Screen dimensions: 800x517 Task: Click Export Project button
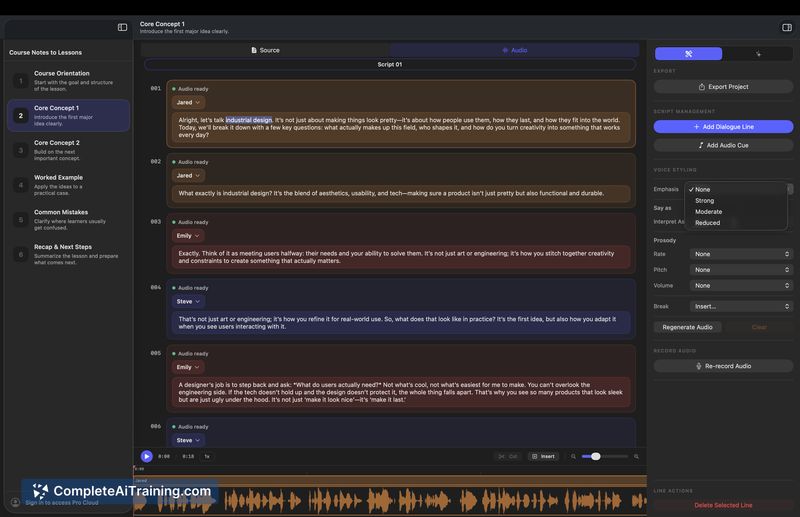(723, 87)
